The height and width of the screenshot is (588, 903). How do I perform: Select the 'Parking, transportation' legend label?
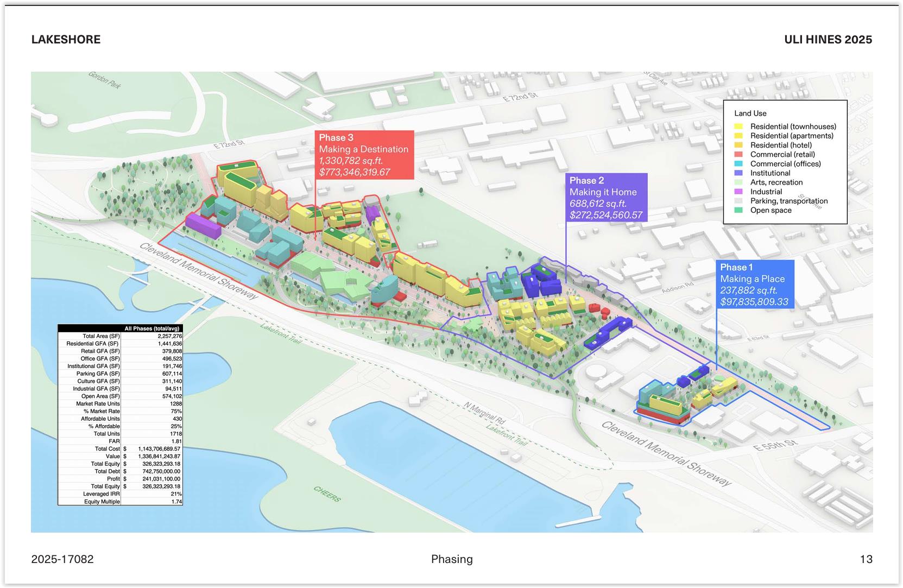point(789,201)
